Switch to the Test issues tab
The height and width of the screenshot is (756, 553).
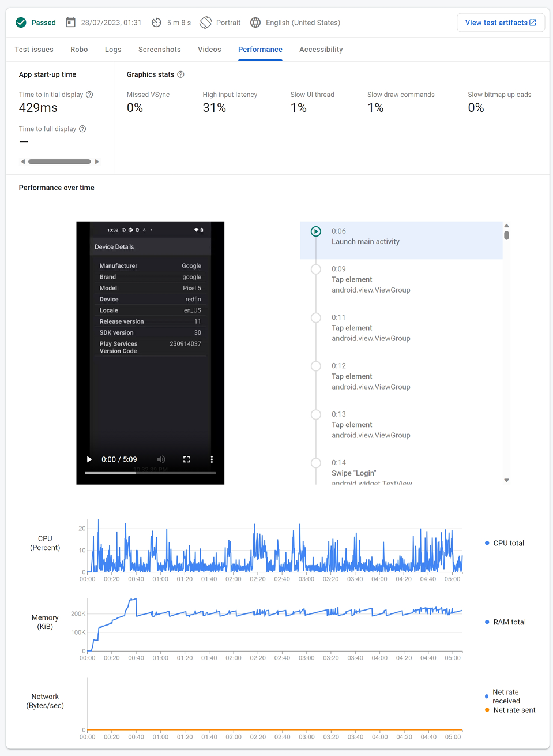point(34,50)
